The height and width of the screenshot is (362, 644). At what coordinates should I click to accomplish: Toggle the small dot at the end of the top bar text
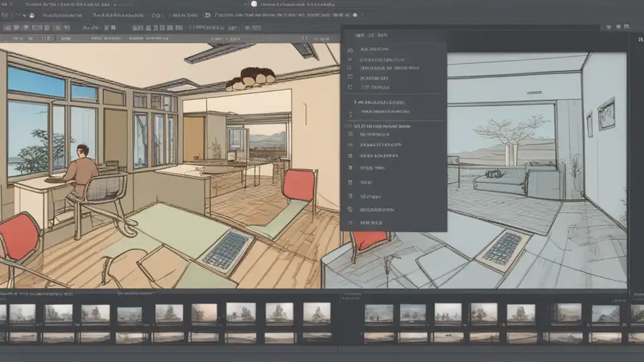tap(355, 14)
